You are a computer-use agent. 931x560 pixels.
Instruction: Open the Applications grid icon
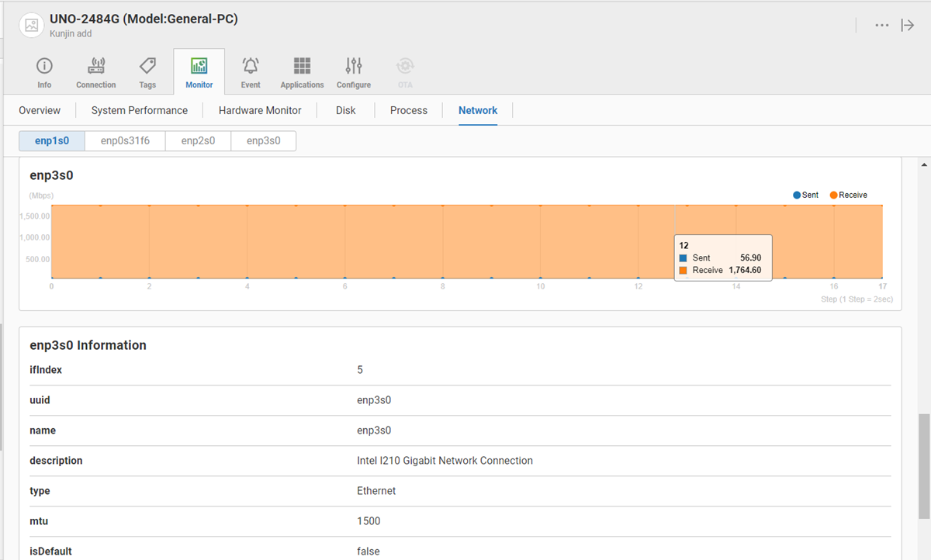[x=302, y=66]
